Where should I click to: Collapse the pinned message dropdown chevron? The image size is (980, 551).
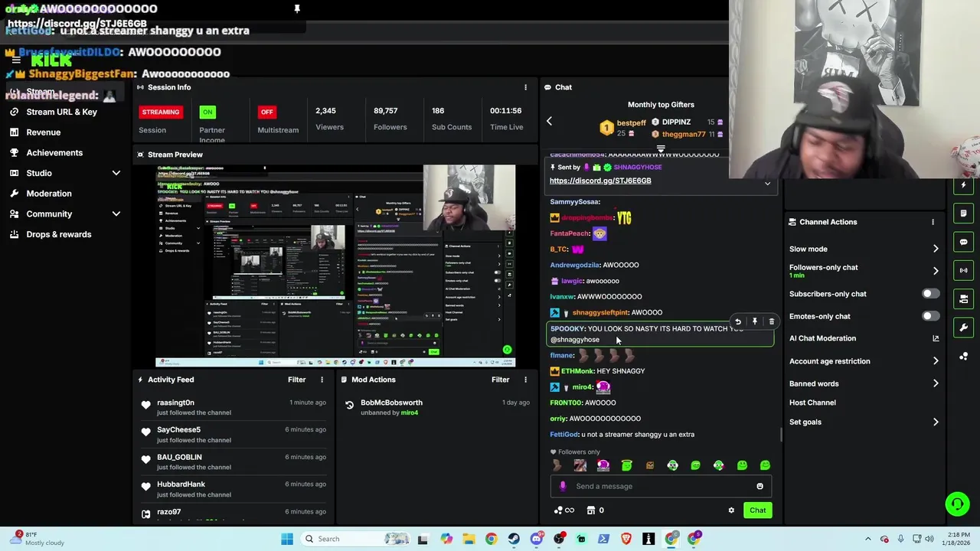pos(767,184)
